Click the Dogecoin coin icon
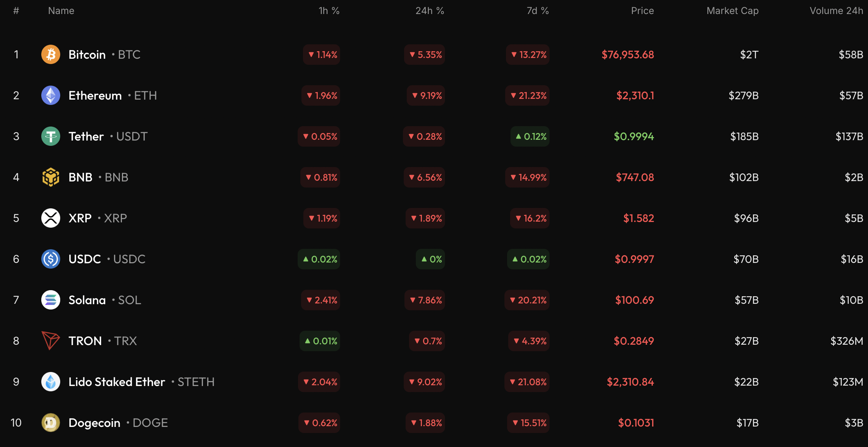Screen dimensions: 868x447 51,423
